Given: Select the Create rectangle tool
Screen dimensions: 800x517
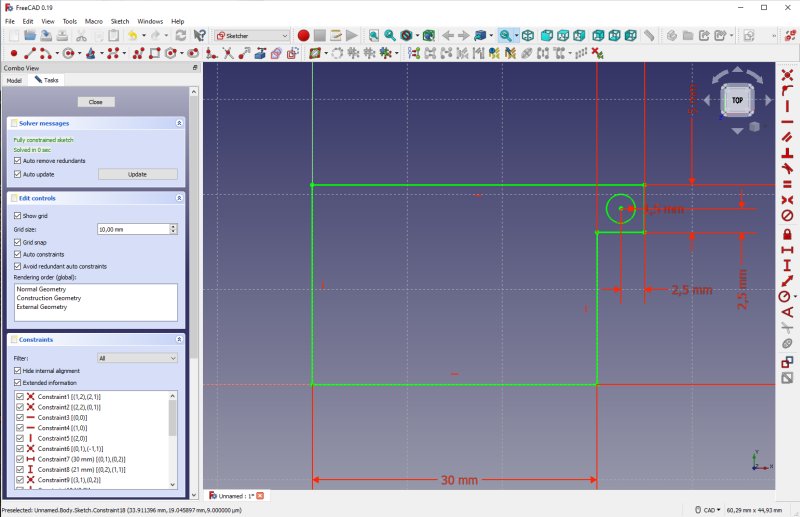Looking at the screenshot, I should 155,53.
